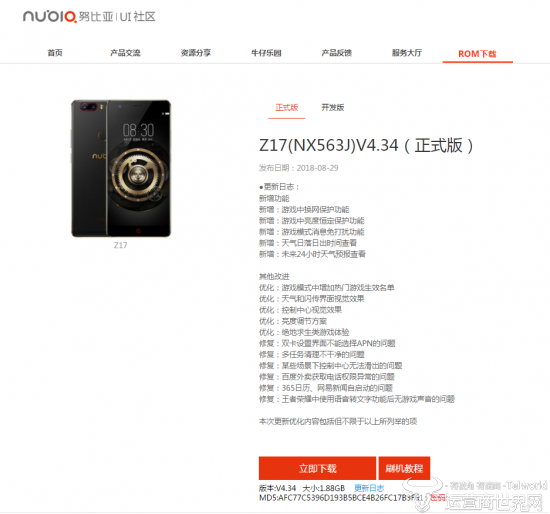Click the Z17(NX563J)V4.34 title heading
The height and width of the screenshot is (514, 550).
coord(367,145)
